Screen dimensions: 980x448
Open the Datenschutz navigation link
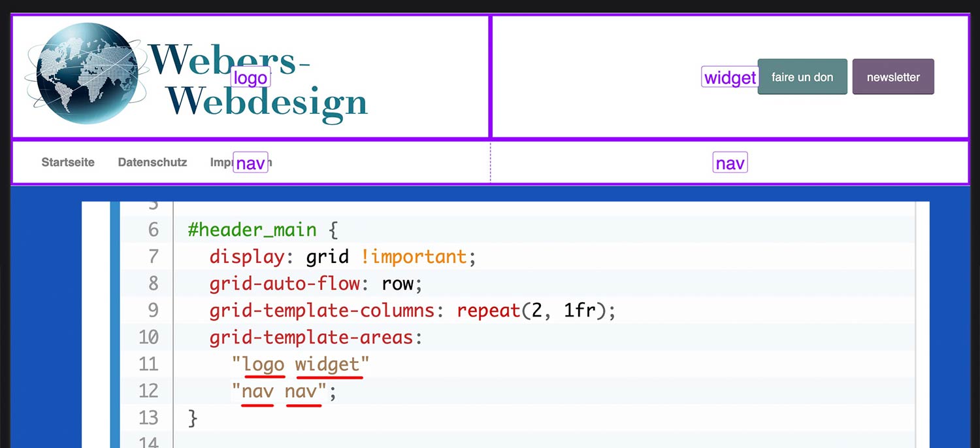coord(152,162)
